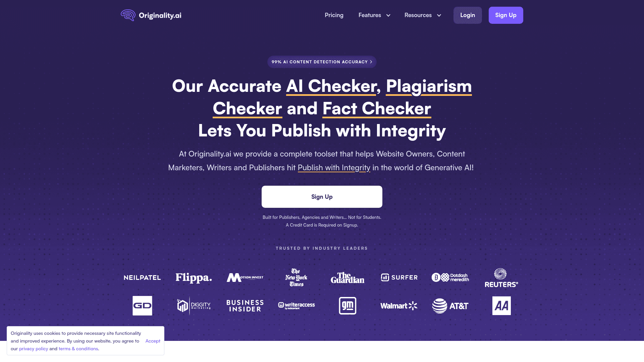Click the Sign Up header button
This screenshot has height=362, width=644.
point(505,15)
